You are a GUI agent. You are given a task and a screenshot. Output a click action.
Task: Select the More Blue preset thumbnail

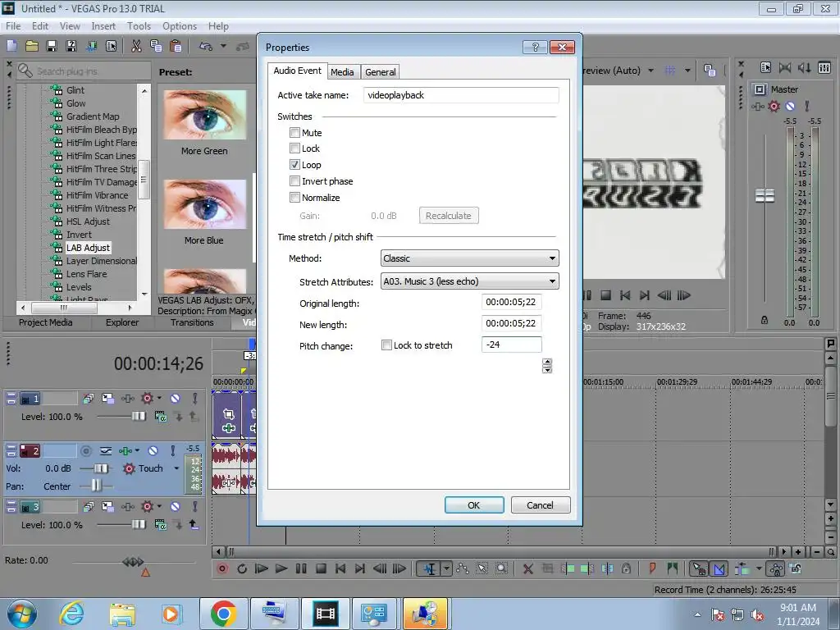pos(204,205)
